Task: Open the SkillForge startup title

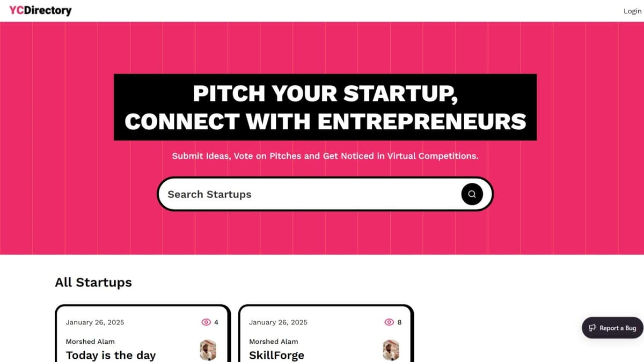Action: [276, 355]
